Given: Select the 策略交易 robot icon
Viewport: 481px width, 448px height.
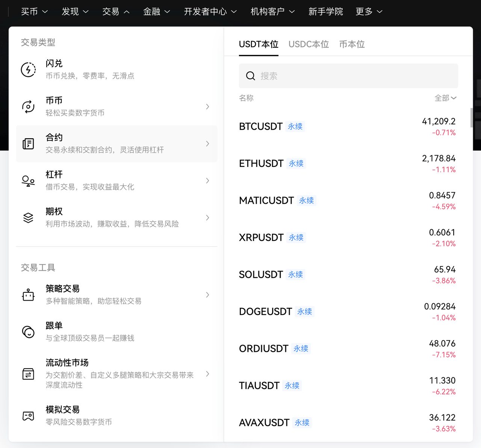Looking at the screenshot, I should pyautogui.click(x=28, y=295).
